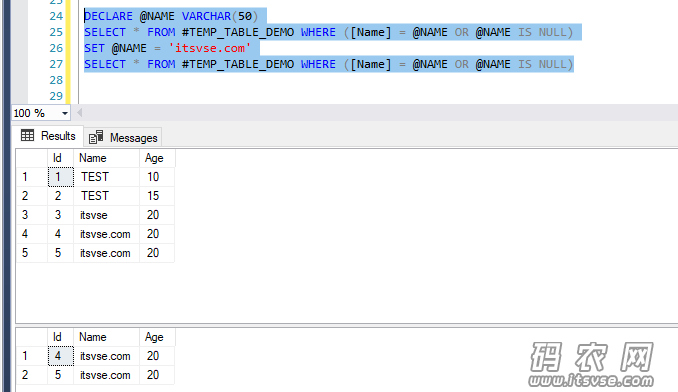
Task: Click VARCHAR keyword on line 24
Action: (x=206, y=16)
